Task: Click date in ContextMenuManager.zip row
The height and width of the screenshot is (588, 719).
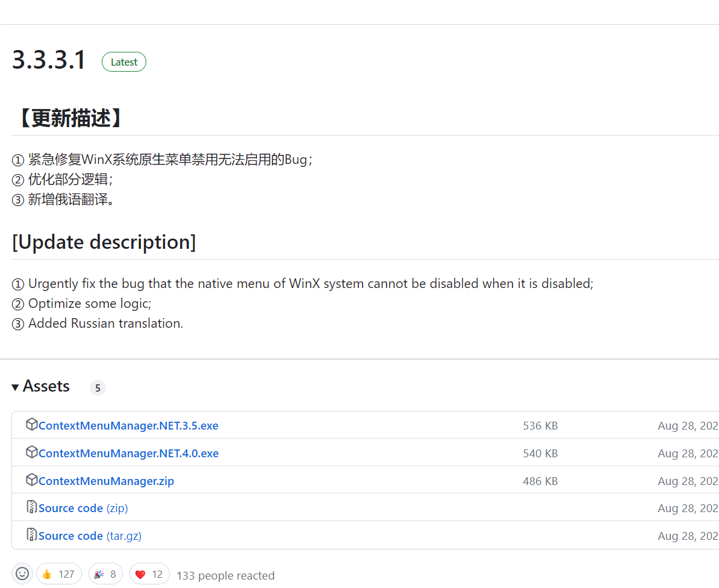Action: (688, 481)
